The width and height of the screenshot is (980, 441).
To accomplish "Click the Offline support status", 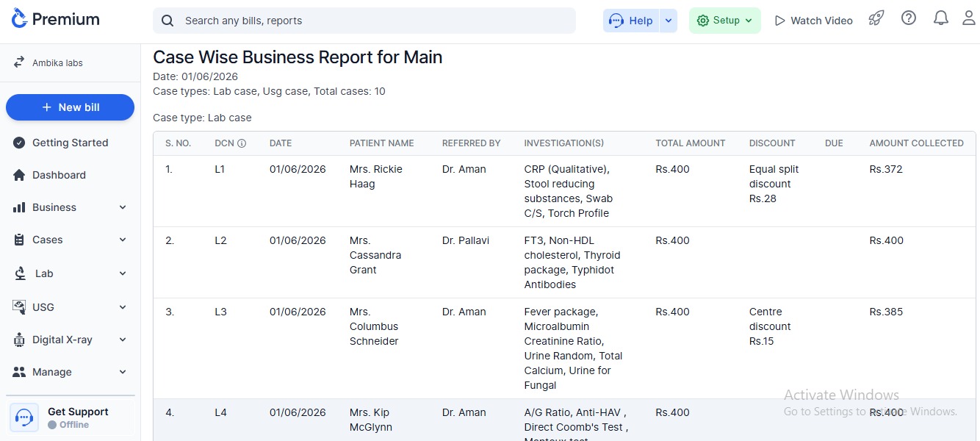I will coord(68,425).
